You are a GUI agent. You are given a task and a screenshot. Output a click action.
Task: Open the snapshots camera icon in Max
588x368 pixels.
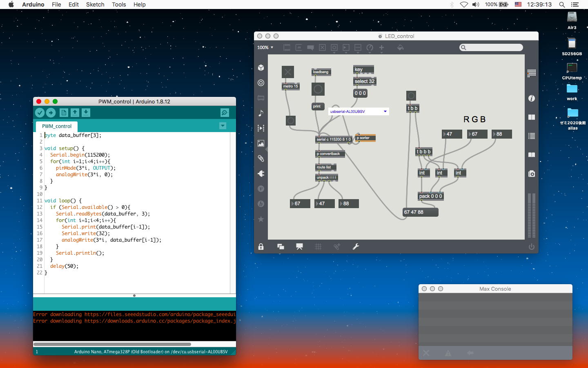531,174
